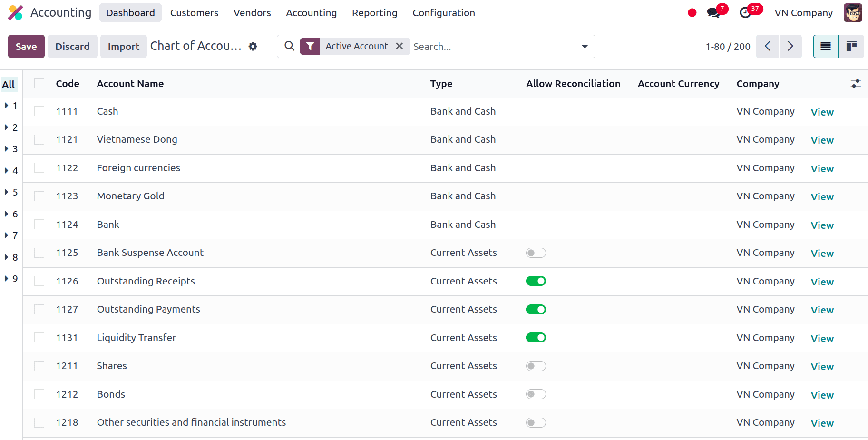The image size is (868, 440).
Task: Click the gear icon beside Chart of Accounts
Action: [253, 46]
